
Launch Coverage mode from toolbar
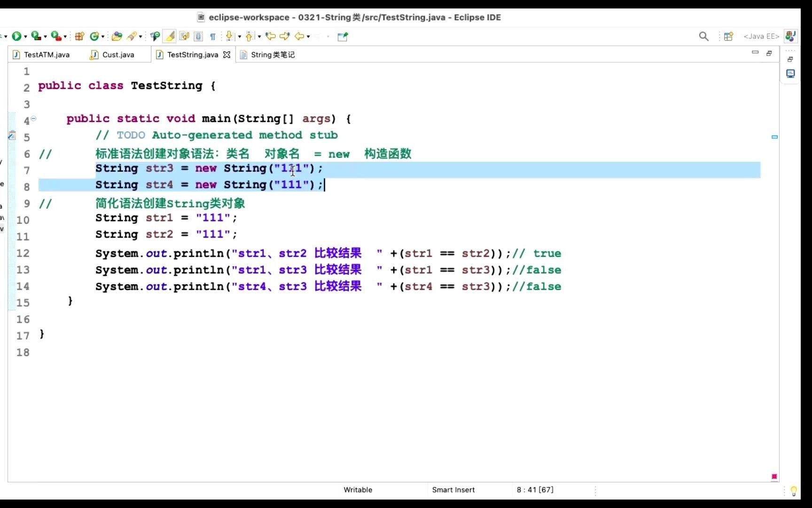pyautogui.click(x=36, y=36)
